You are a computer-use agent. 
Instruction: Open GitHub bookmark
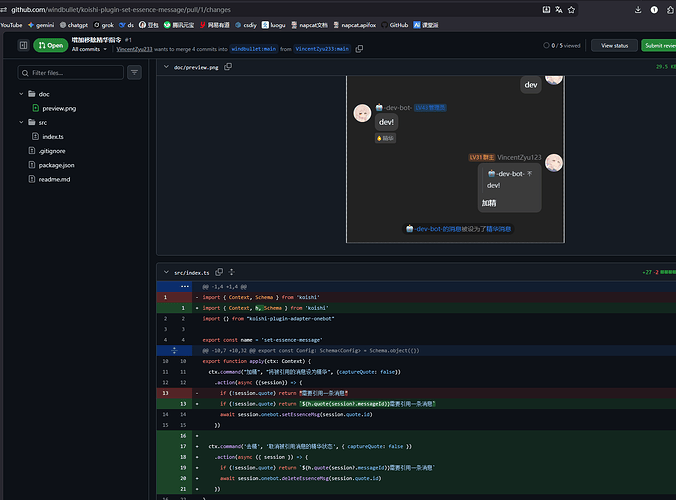(394, 25)
